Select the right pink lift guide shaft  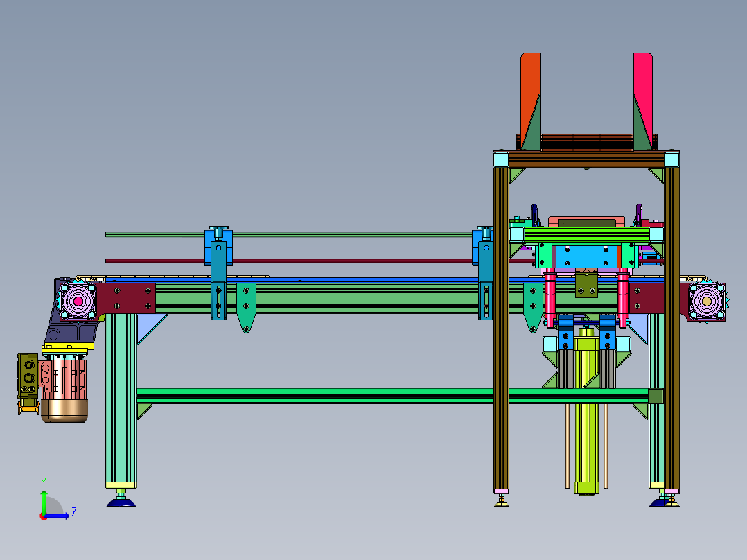click(623, 298)
